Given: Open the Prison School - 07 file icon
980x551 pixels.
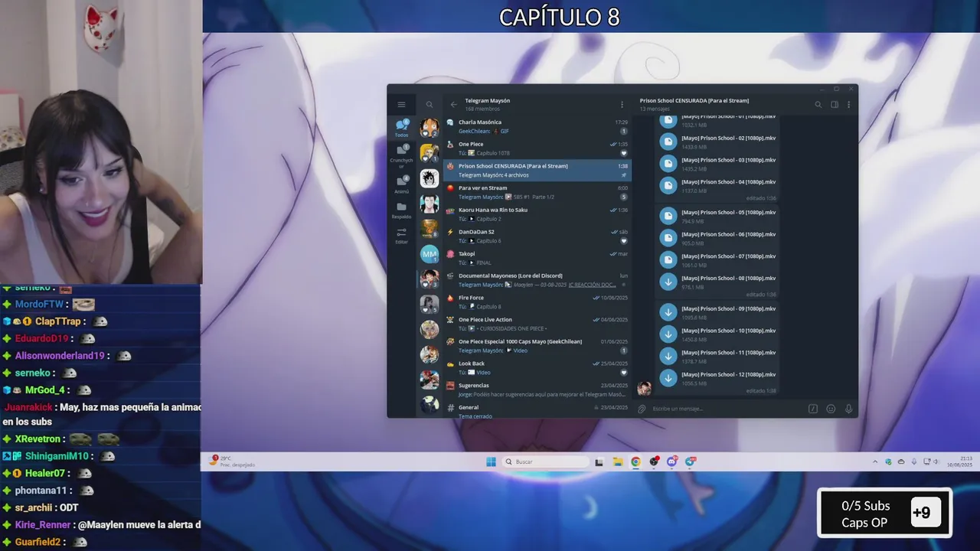Looking at the screenshot, I should click(x=668, y=260).
